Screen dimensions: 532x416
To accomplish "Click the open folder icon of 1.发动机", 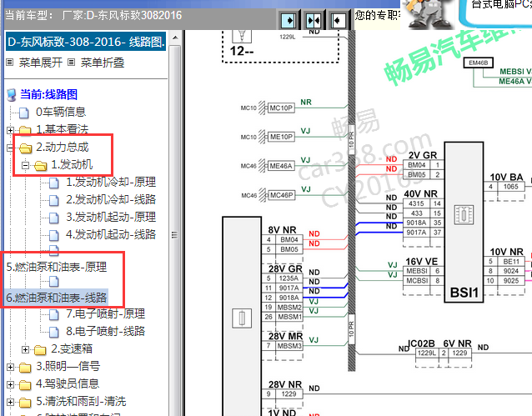I will [x=41, y=166].
